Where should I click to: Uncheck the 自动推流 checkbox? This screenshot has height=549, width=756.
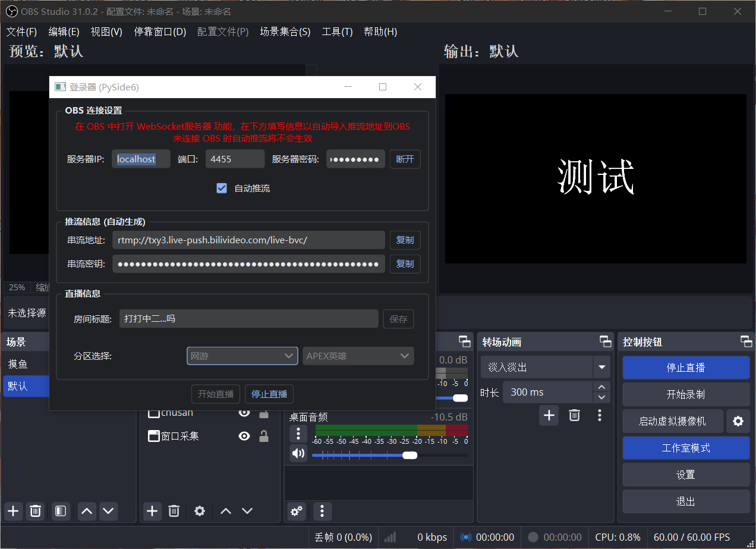point(222,189)
